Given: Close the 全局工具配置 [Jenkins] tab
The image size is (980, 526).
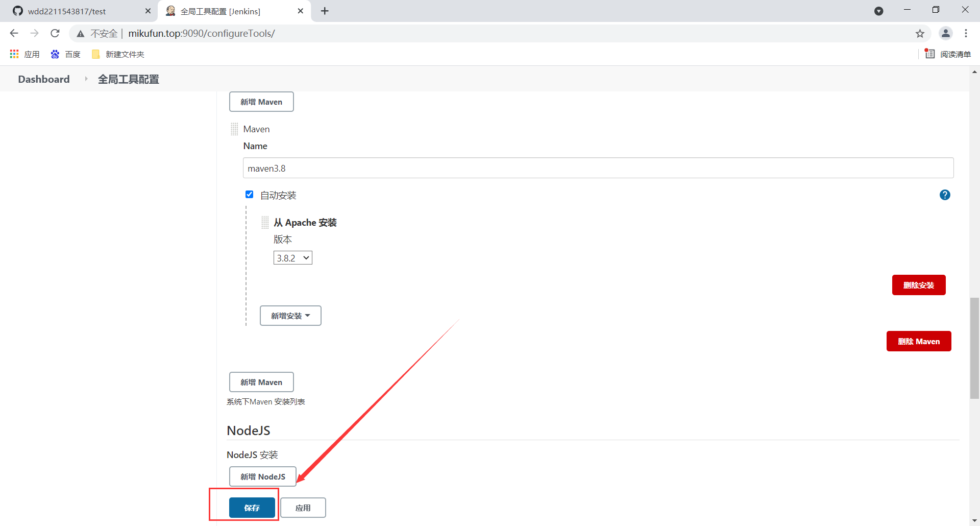Looking at the screenshot, I should 301,11.
